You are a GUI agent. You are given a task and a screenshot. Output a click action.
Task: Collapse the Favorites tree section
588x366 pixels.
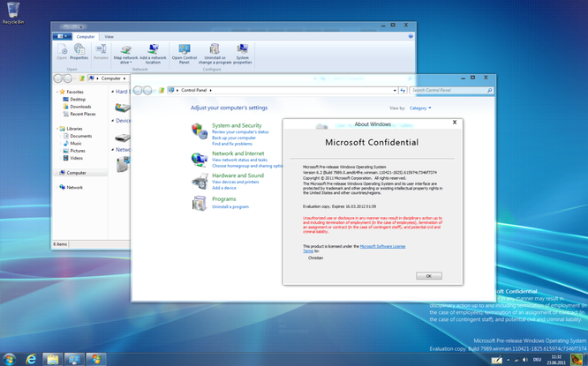coord(57,92)
